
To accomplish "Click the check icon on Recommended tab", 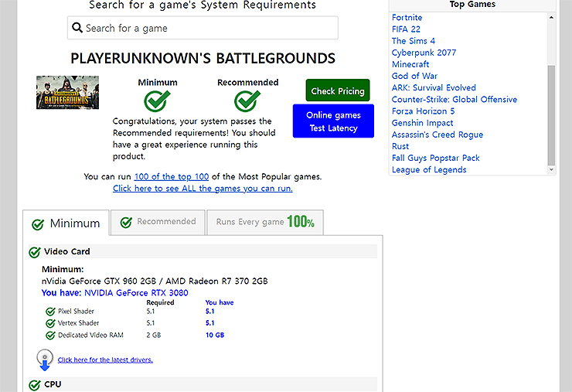I will (126, 222).
